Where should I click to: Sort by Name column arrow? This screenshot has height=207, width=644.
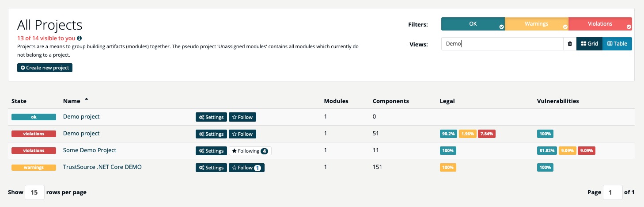[86, 100]
